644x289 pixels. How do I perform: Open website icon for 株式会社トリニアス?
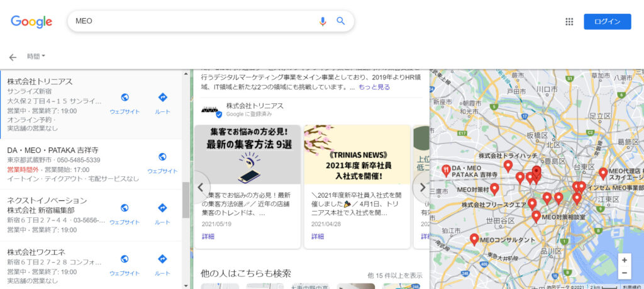125,98
